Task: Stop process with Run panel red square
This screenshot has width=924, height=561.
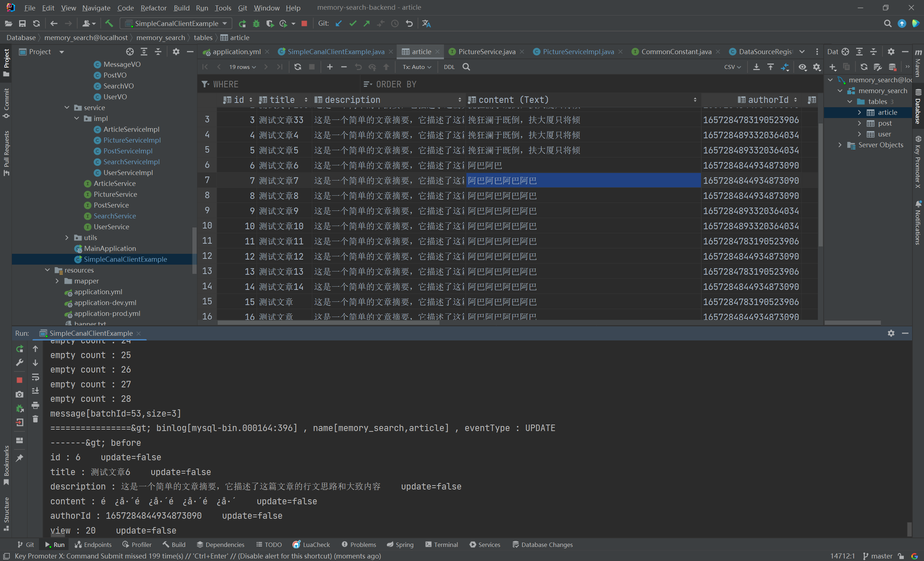Action: (20, 380)
